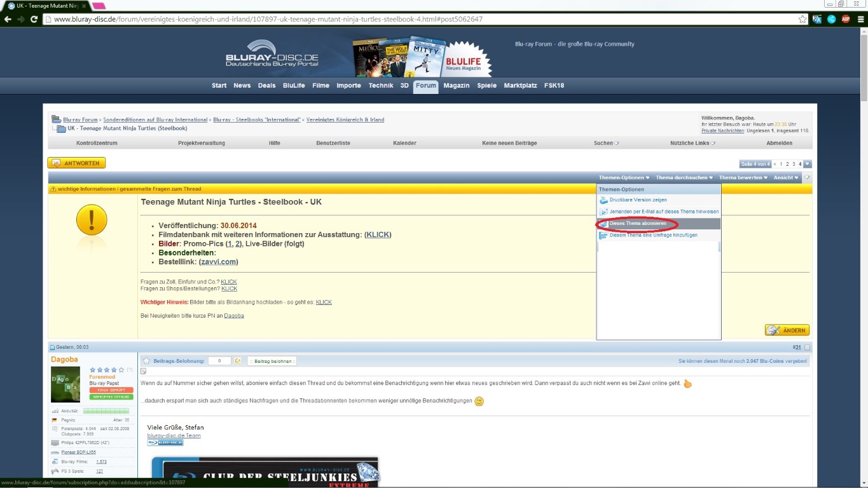This screenshot has height=488, width=868.
Task: Click the coin icon next to reward field
Action: pos(238,361)
